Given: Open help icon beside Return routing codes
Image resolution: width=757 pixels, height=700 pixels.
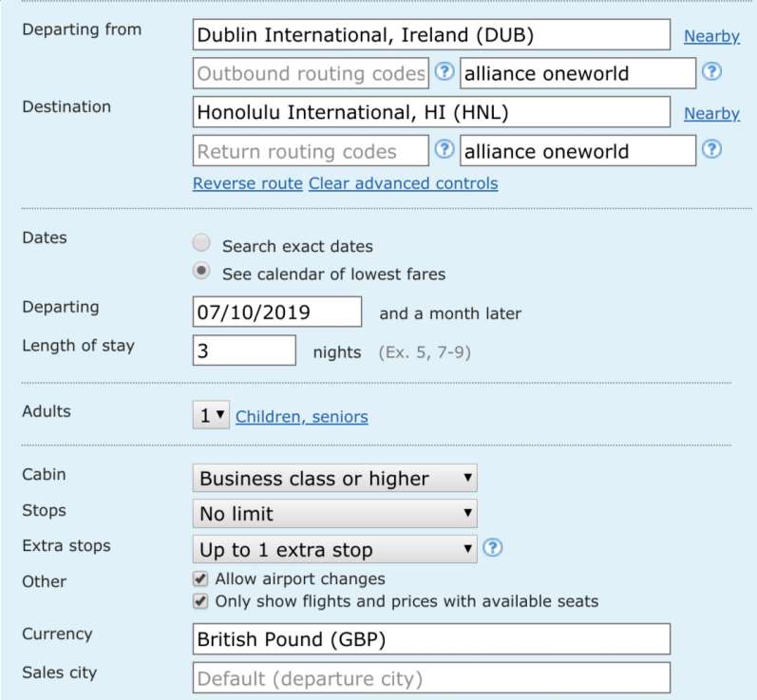Looking at the screenshot, I should [445, 149].
